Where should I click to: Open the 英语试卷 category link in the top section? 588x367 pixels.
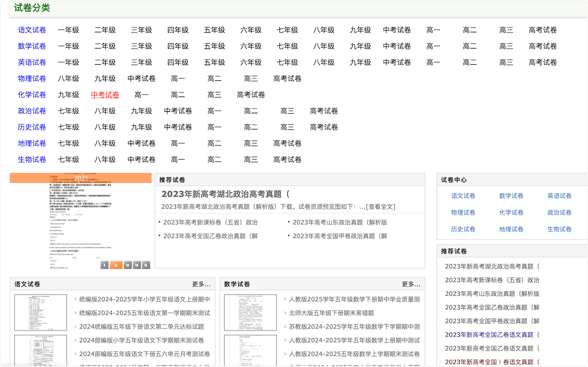click(x=32, y=62)
